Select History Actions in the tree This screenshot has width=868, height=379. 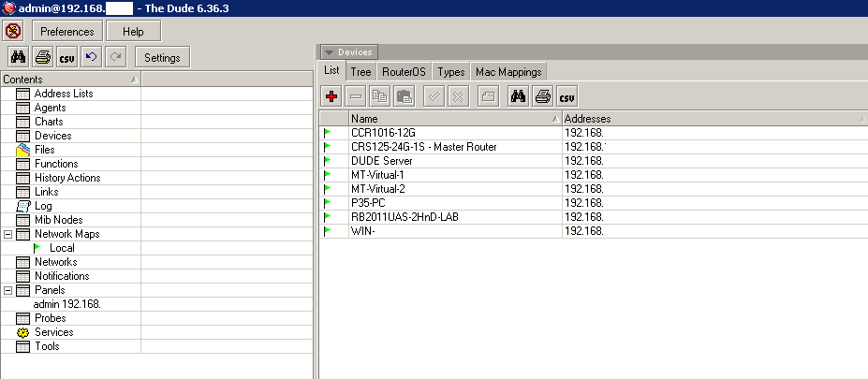tap(67, 178)
